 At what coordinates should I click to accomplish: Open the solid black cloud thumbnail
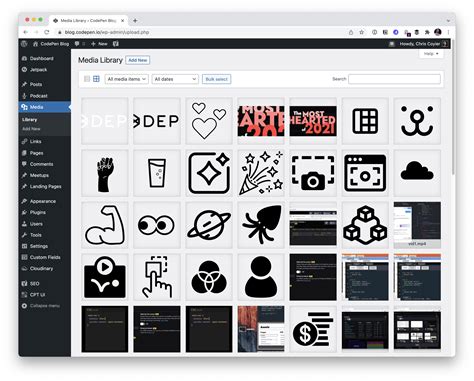point(417,173)
